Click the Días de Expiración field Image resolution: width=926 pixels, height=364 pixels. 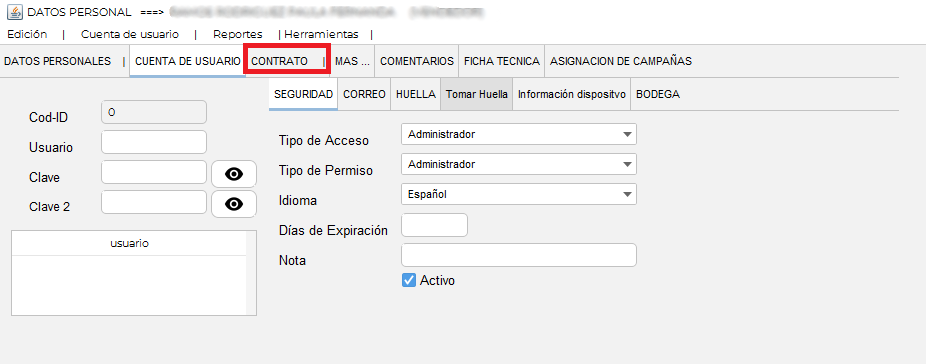tap(434, 225)
